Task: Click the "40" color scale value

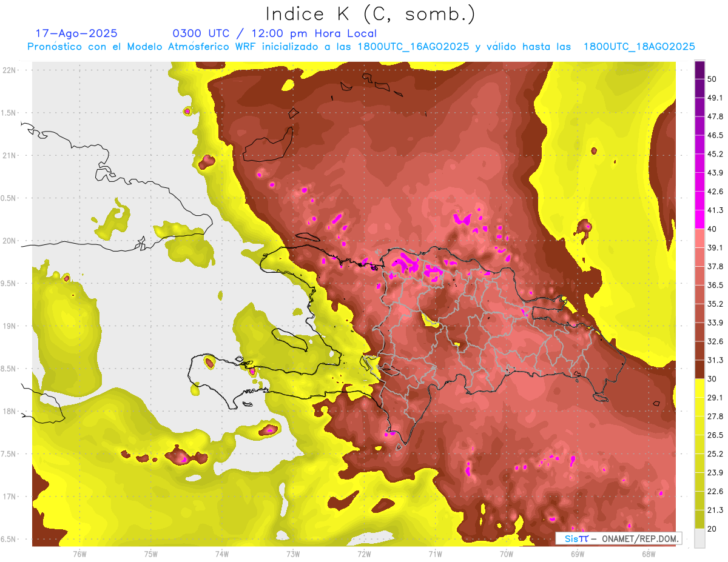Action: [713, 229]
